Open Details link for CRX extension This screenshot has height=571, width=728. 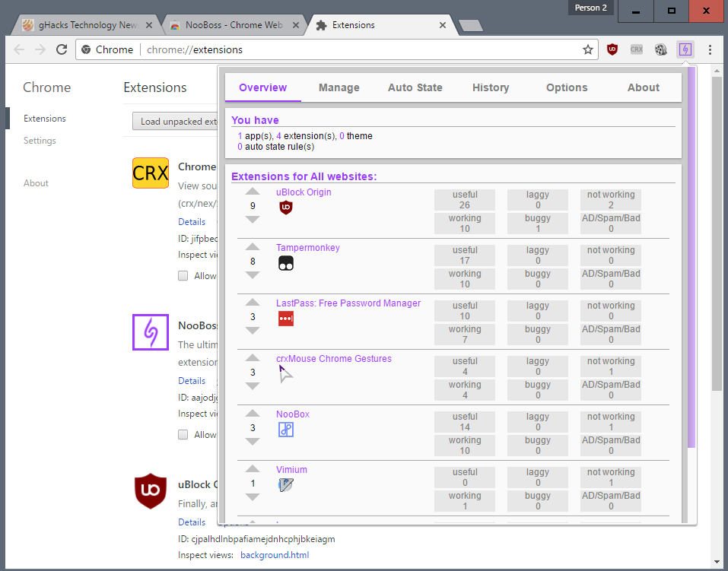coord(191,222)
